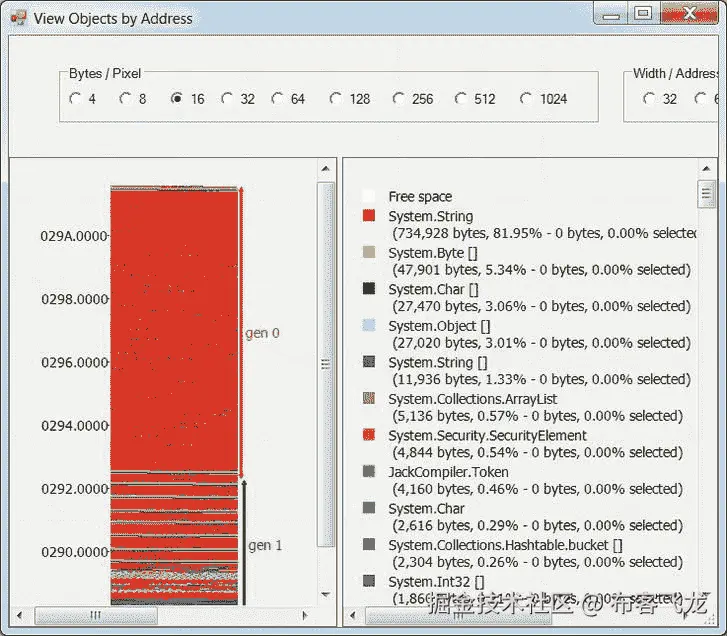Click the heap map horizontal scrollbar thumb
Viewport: 727px width, 636px height.
pos(96,616)
